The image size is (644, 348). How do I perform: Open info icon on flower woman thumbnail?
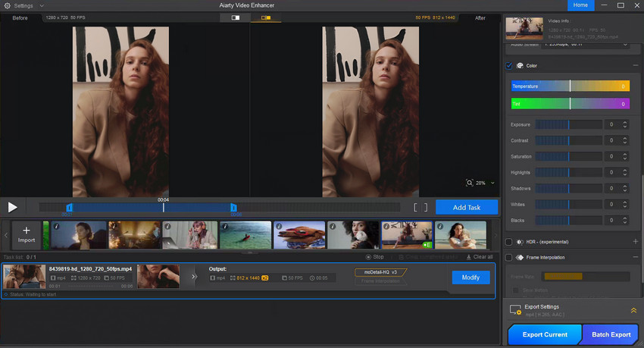tap(333, 227)
